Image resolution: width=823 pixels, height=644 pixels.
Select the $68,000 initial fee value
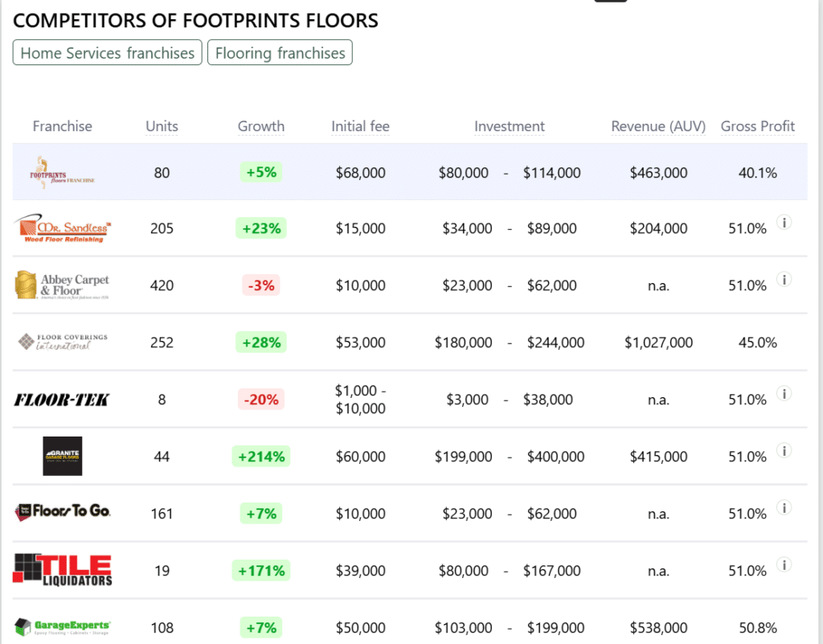[361, 173]
